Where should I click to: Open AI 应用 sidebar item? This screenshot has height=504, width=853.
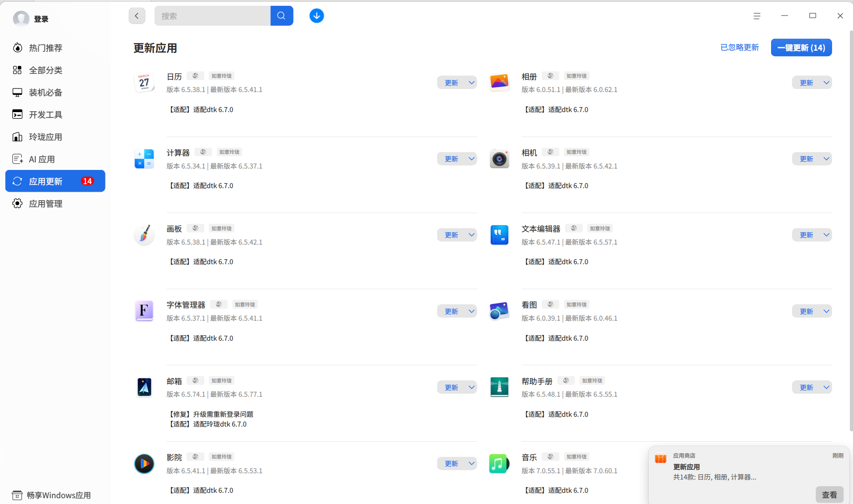click(55, 159)
